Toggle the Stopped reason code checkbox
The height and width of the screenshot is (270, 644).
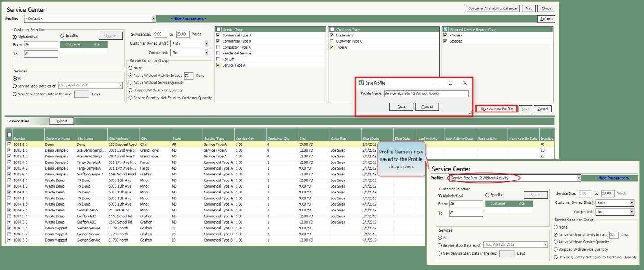pos(445,41)
